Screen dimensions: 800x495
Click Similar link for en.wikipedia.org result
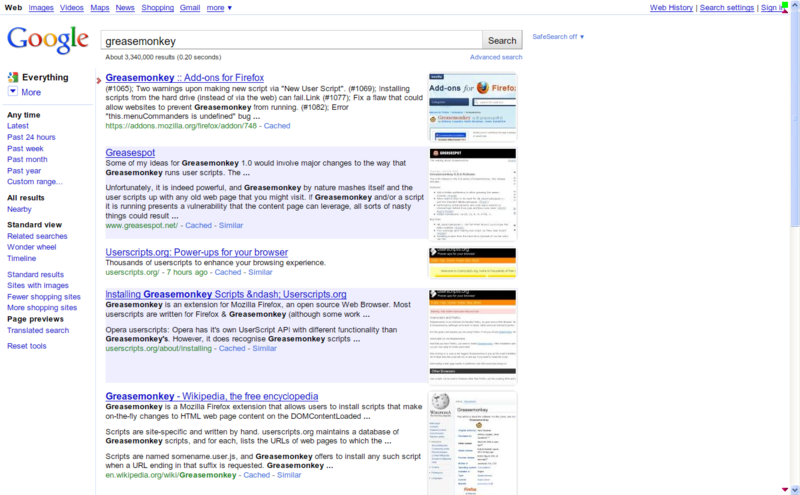click(x=289, y=475)
